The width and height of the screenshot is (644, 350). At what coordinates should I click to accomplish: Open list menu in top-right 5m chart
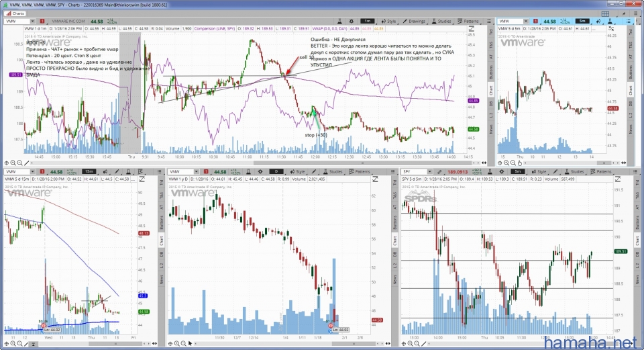coord(629,21)
